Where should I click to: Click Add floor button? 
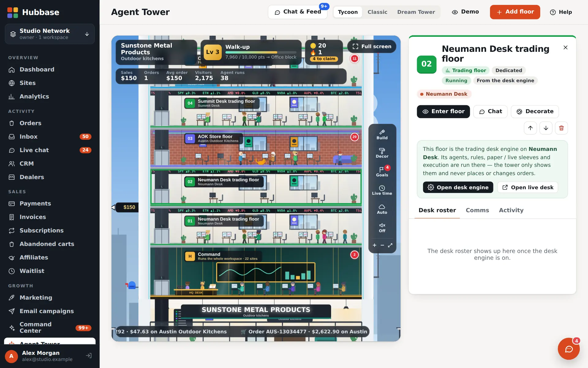[x=515, y=12]
